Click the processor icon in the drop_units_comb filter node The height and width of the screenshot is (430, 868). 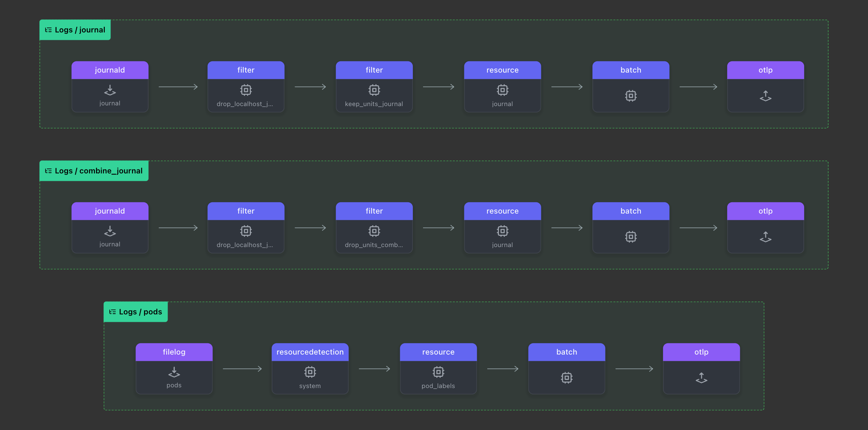(374, 231)
